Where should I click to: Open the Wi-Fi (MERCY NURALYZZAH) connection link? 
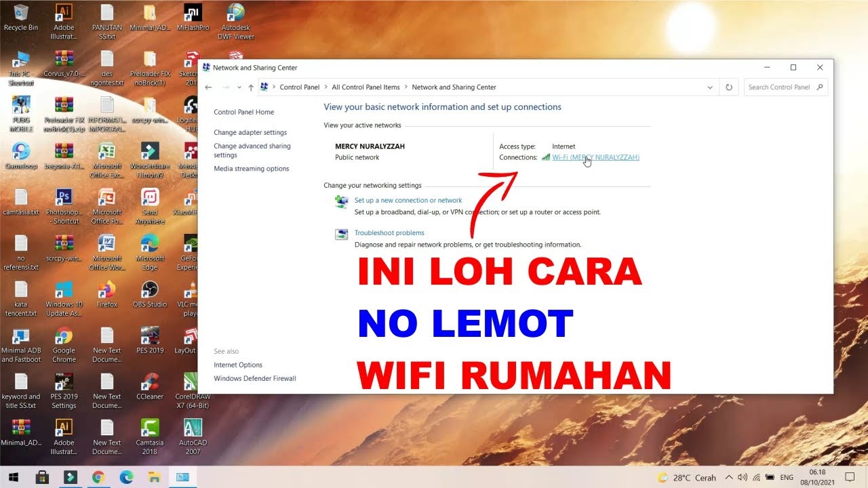595,157
